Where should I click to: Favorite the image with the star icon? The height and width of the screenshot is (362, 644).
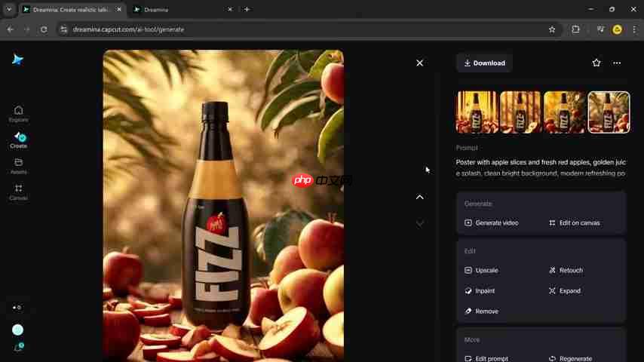click(596, 63)
